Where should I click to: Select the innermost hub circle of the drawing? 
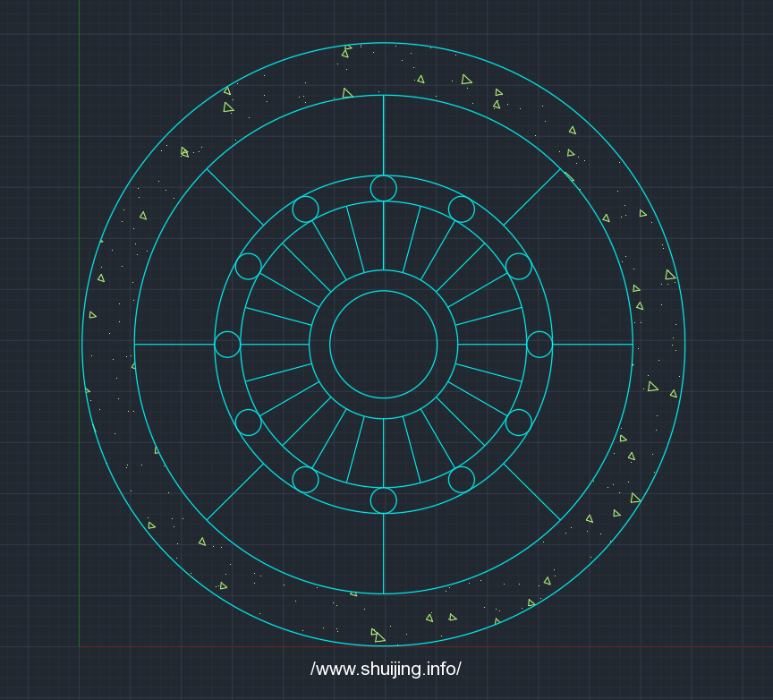click(384, 345)
